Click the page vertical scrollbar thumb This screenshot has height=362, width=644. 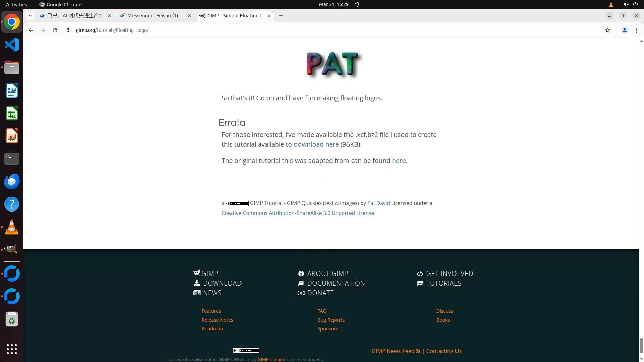click(641, 345)
